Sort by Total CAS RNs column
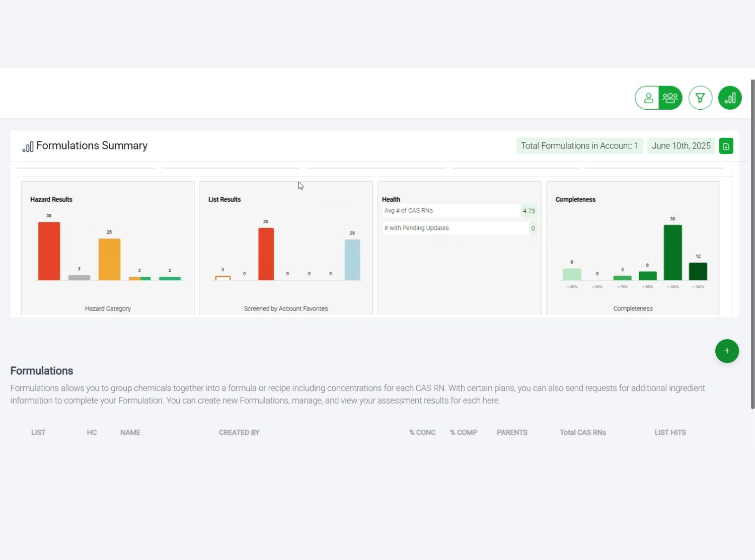 [582, 432]
